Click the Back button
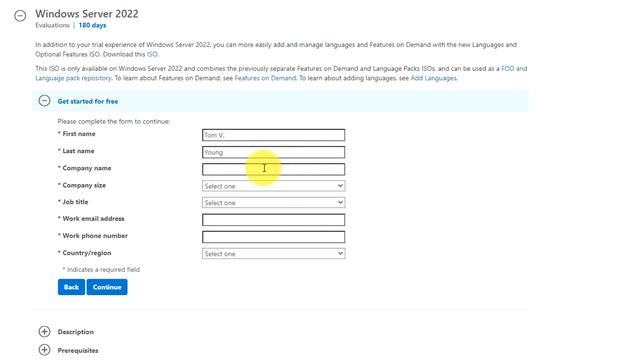Image resolution: width=640 pixels, height=360 pixels. click(71, 287)
